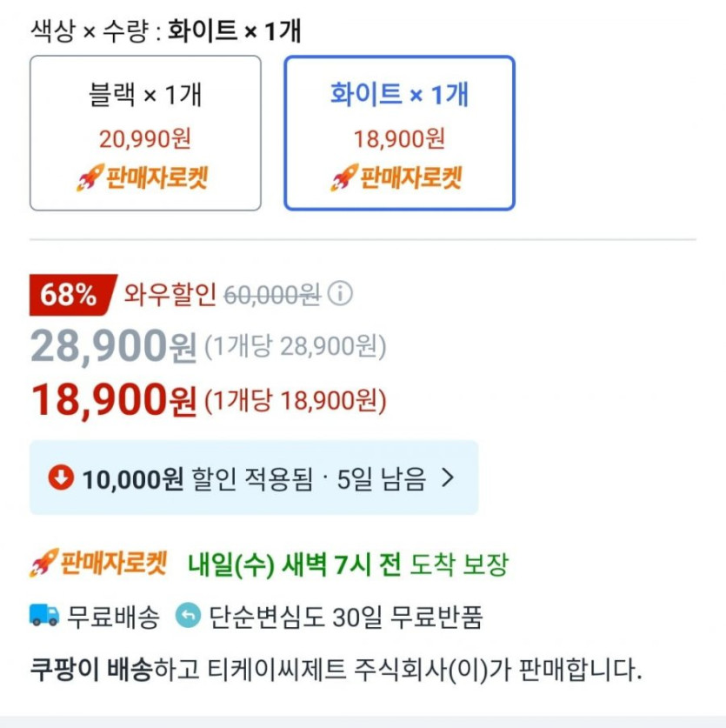
Task: Click the 18,900원 red final price
Action: tap(114, 400)
